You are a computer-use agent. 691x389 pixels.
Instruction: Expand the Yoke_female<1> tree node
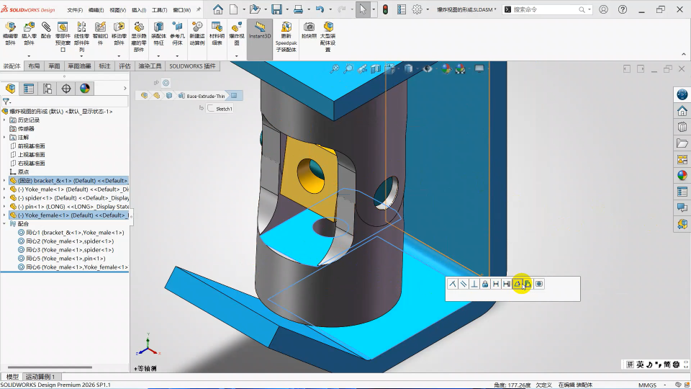[4, 215]
